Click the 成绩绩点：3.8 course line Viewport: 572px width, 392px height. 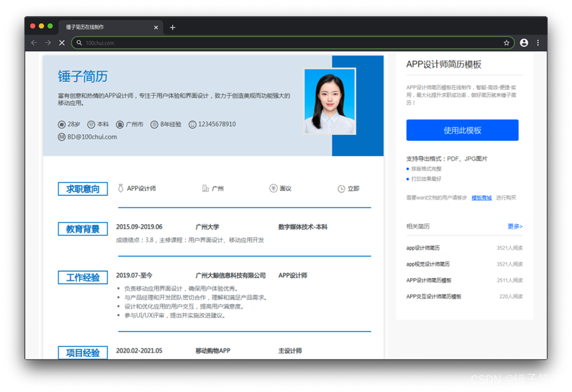tap(190, 240)
